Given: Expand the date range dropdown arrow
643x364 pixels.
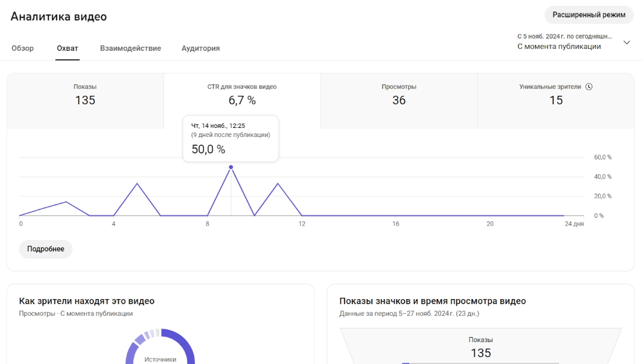Looking at the screenshot, I should [626, 42].
